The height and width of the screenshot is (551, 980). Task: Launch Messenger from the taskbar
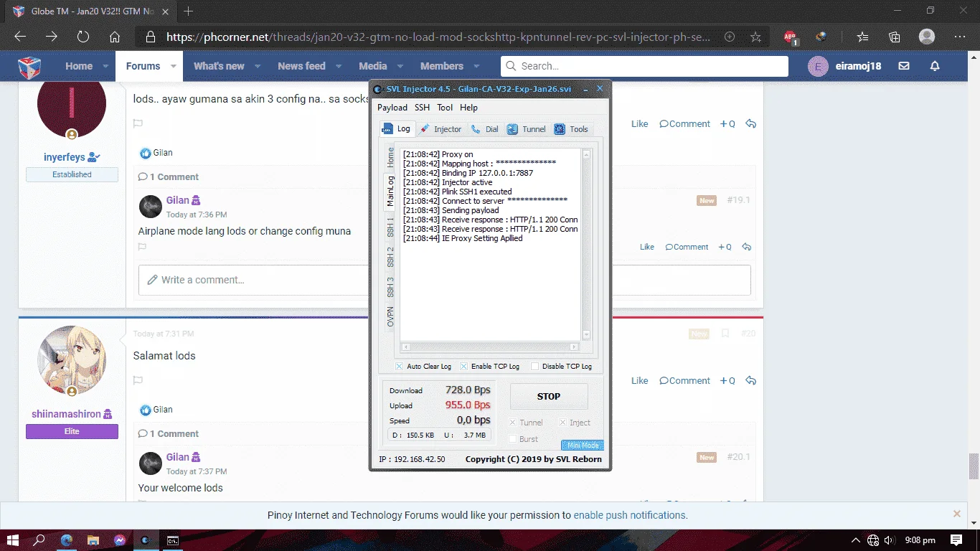[x=119, y=540]
